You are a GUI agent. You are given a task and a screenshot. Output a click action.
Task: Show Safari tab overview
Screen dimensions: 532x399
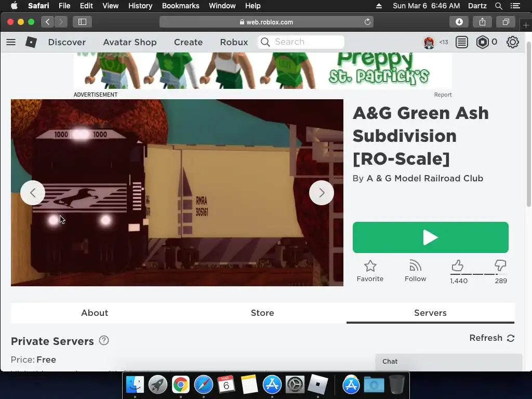[x=506, y=22]
